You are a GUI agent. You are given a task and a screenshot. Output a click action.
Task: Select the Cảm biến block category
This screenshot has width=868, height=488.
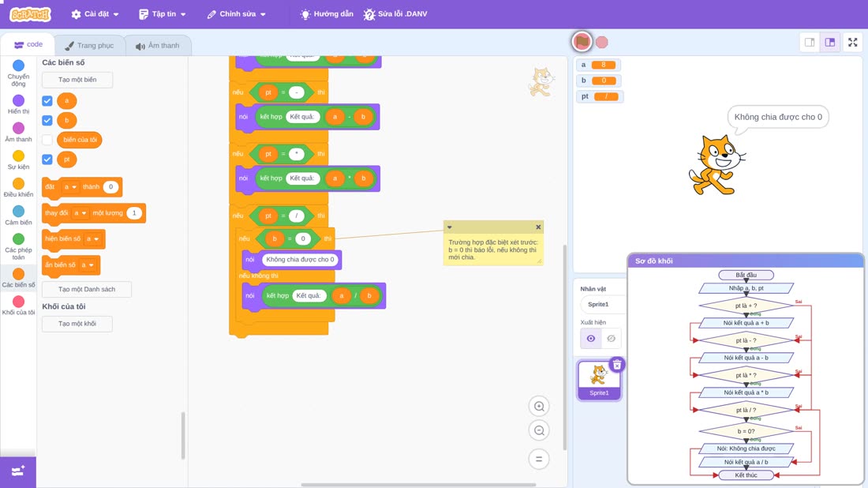(x=18, y=216)
